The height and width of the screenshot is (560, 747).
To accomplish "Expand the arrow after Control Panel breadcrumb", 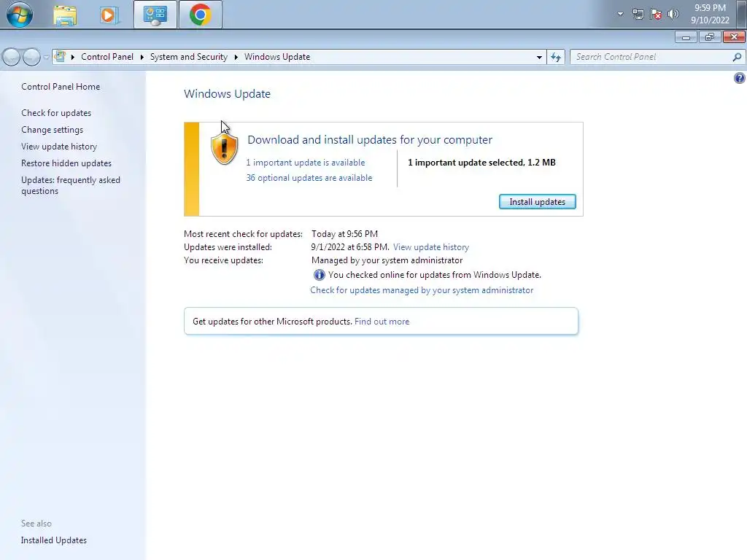I will pos(142,57).
